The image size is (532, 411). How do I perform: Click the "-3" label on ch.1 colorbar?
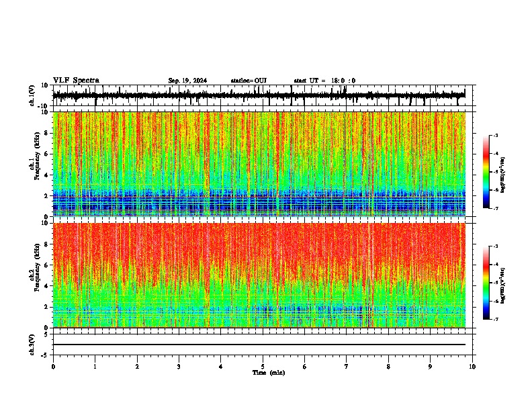[496, 135]
